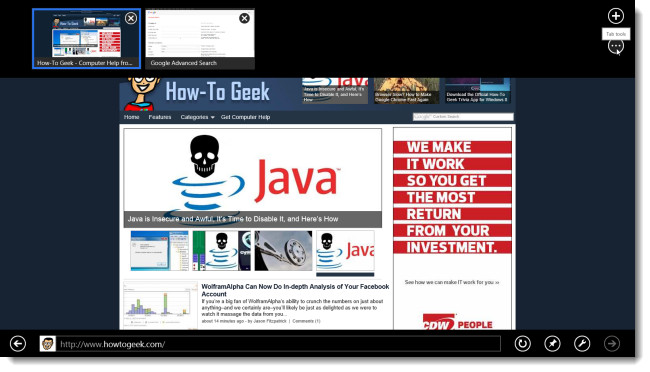Click the site favicon in address bar
Image resolution: width=650 pixels, height=372 pixels.
(x=48, y=344)
